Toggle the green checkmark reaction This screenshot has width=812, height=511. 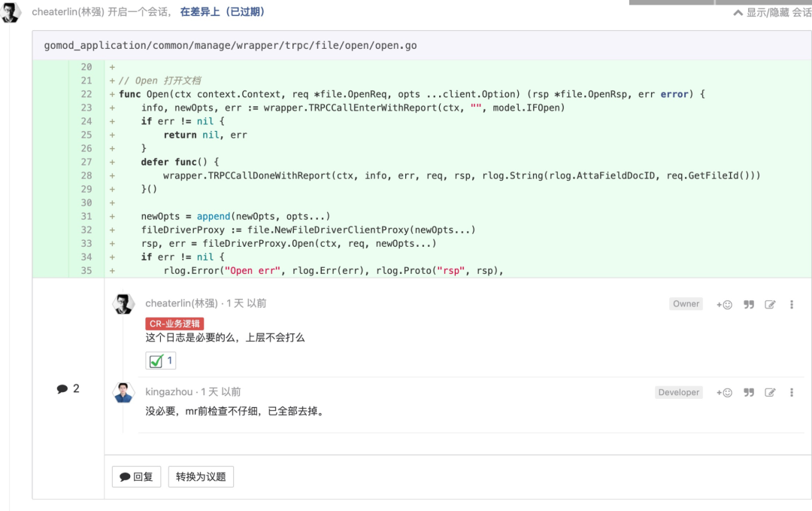[161, 360]
